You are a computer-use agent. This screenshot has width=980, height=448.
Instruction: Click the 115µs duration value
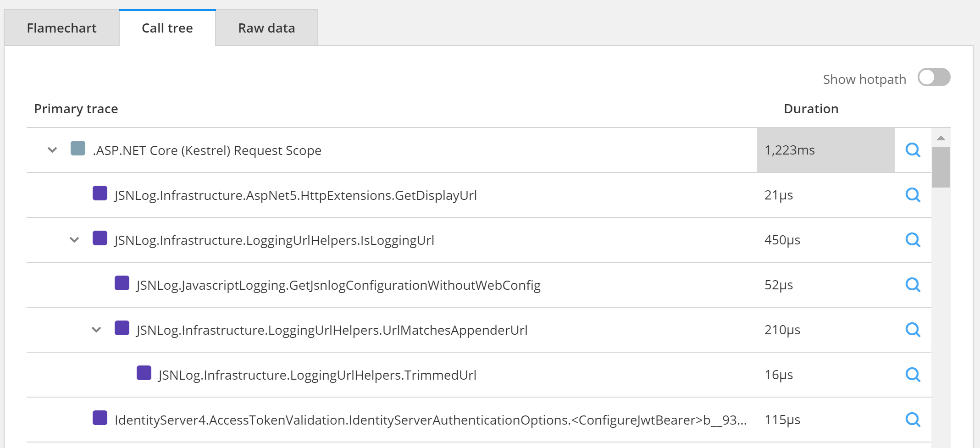pyautogui.click(x=782, y=420)
